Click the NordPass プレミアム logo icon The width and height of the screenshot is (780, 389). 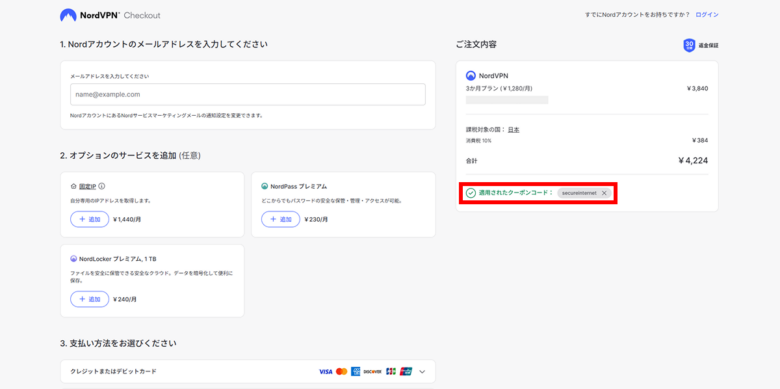coord(265,187)
